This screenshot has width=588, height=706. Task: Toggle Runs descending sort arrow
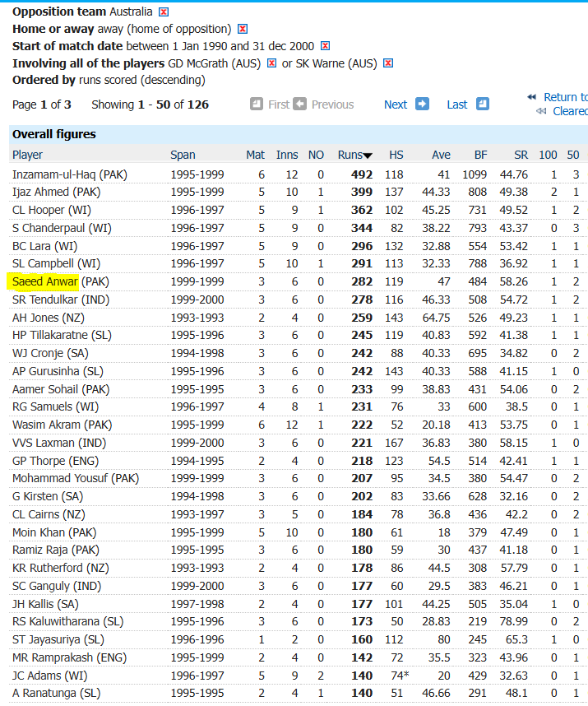click(368, 156)
